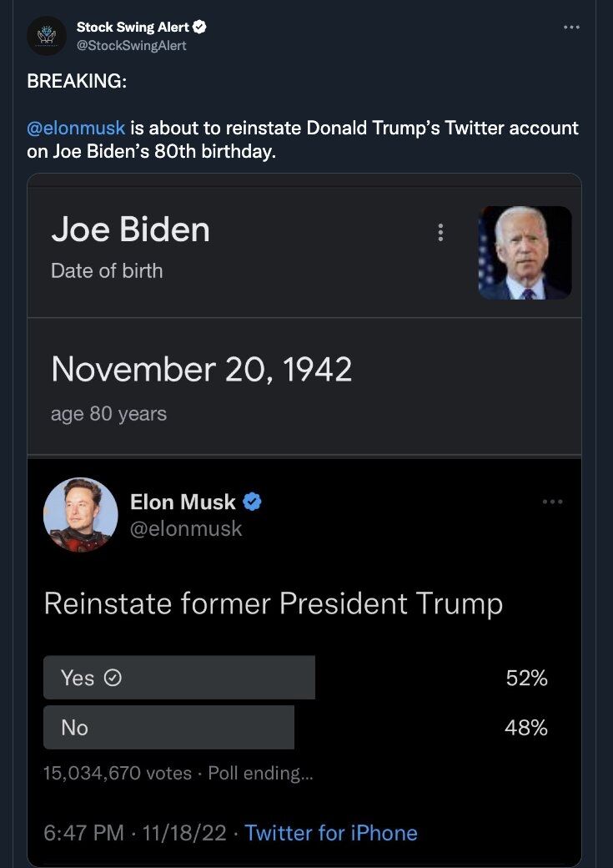Click the Elon Musk display name
Image resolution: width=613 pixels, height=868 pixels.
click(183, 502)
